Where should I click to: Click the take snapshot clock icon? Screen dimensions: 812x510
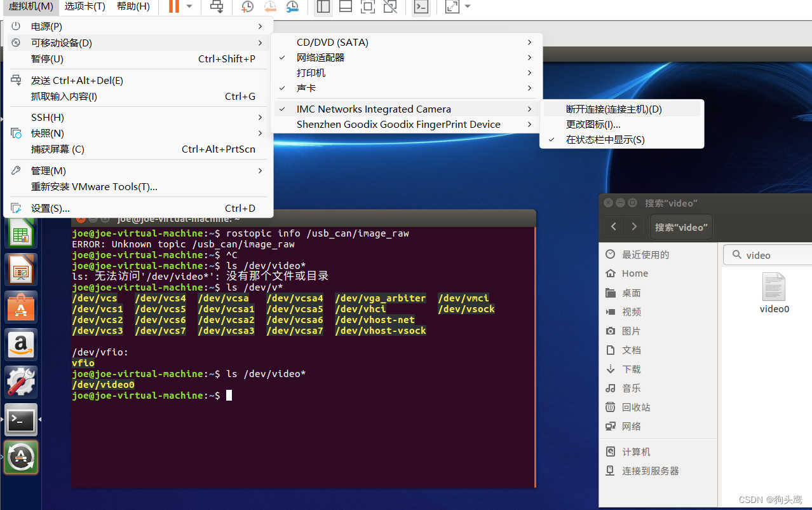(x=248, y=6)
